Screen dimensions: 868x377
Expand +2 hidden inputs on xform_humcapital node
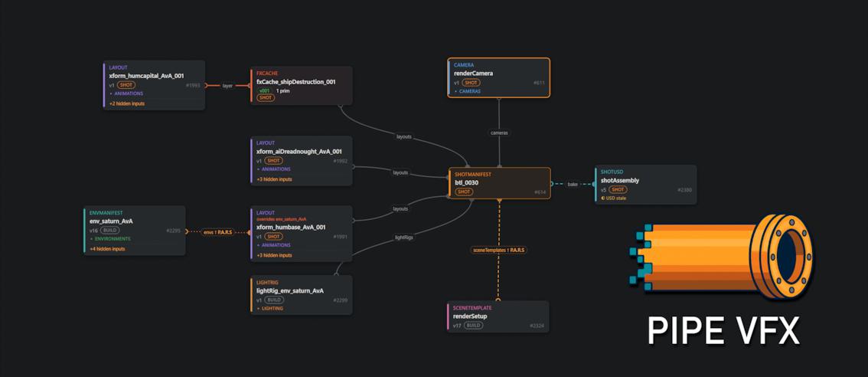127,103
